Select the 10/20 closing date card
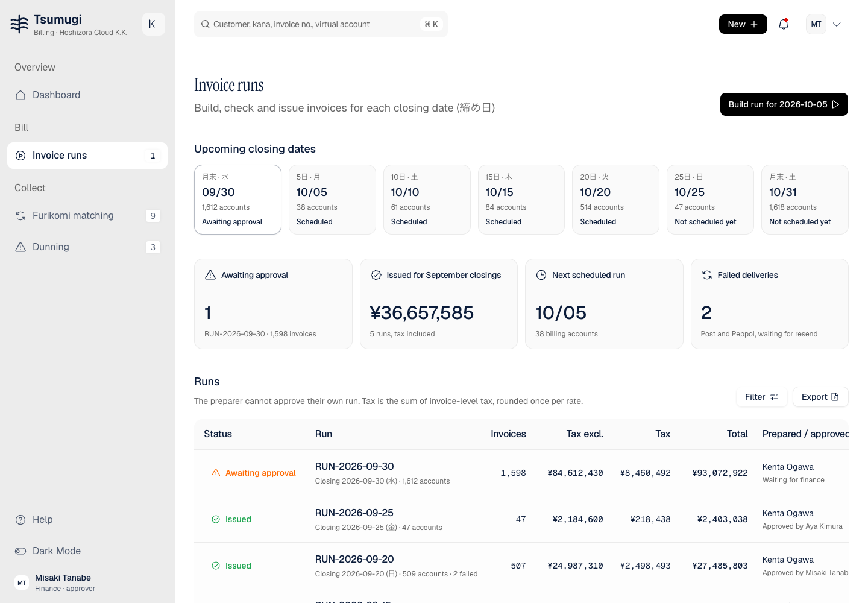Image resolution: width=868 pixels, height=603 pixels. pos(615,200)
